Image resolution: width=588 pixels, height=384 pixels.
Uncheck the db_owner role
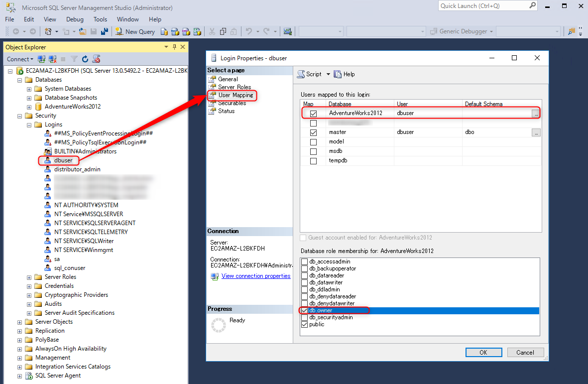point(305,310)
